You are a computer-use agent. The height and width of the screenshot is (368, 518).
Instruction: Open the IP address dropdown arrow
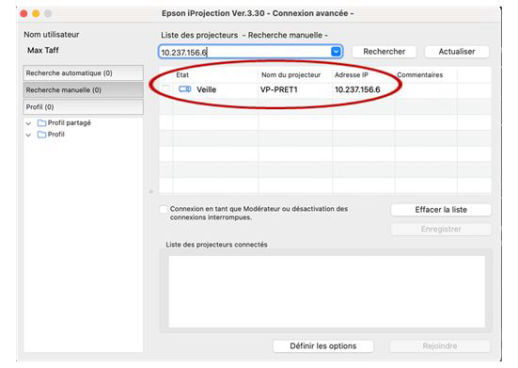336,52
